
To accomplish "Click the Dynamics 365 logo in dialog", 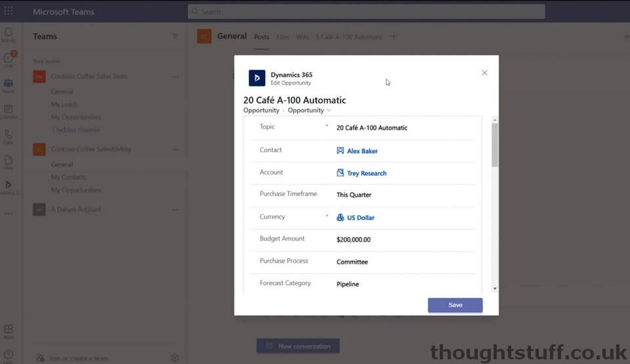I will pyautogui.click(x=257, y=78).
